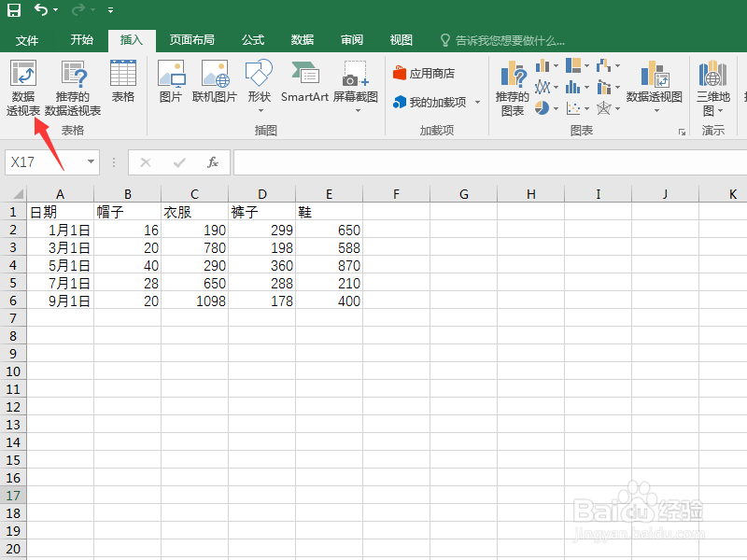This screenshot has width=747, height=560.
Task: Insert a 图片 (Picture) from file
Action: pos(171,81)
